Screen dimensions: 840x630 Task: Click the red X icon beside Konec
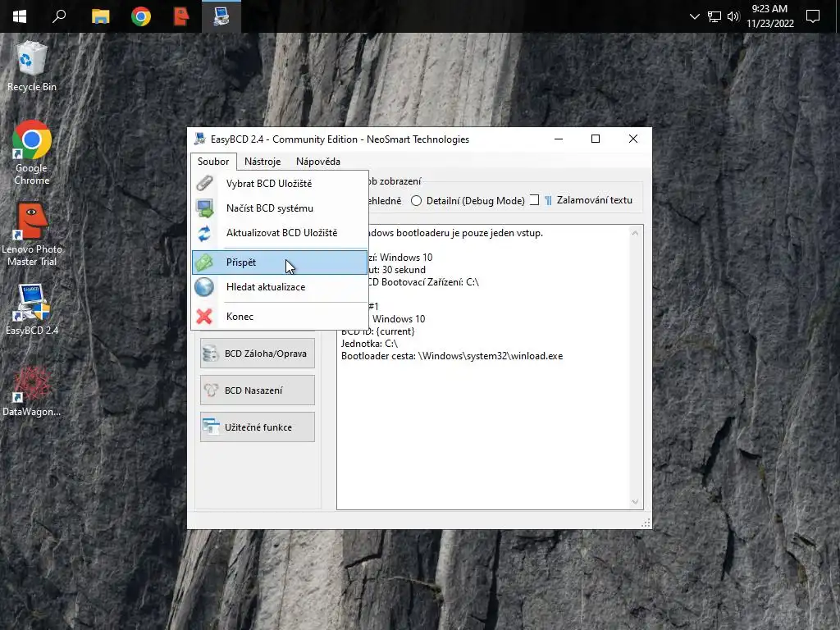point(204,317)
